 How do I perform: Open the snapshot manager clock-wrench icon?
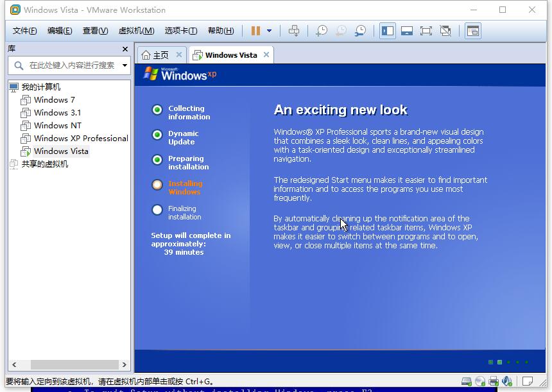tap(360, 31)
